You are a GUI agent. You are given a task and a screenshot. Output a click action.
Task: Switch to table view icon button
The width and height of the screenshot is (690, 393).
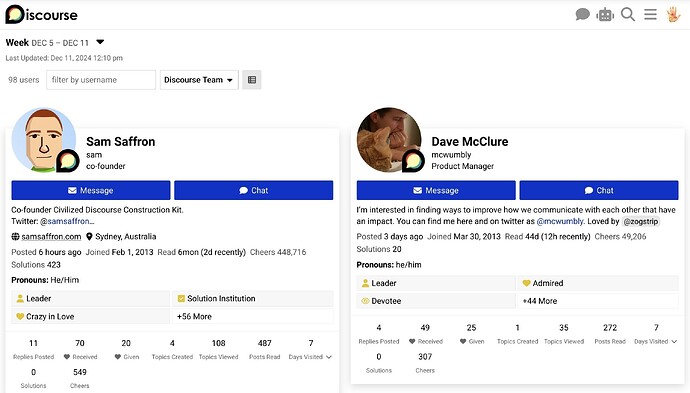point(252,80)
